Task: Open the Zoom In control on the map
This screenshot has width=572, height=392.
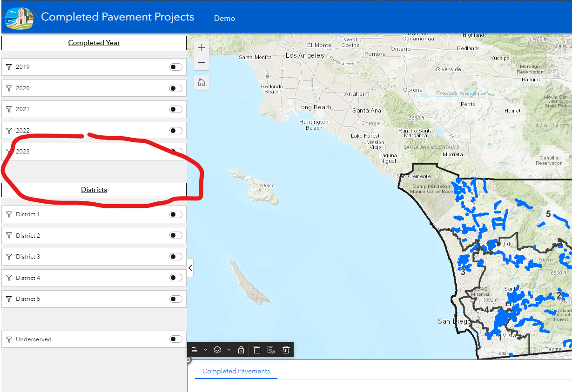Action: 201,47
